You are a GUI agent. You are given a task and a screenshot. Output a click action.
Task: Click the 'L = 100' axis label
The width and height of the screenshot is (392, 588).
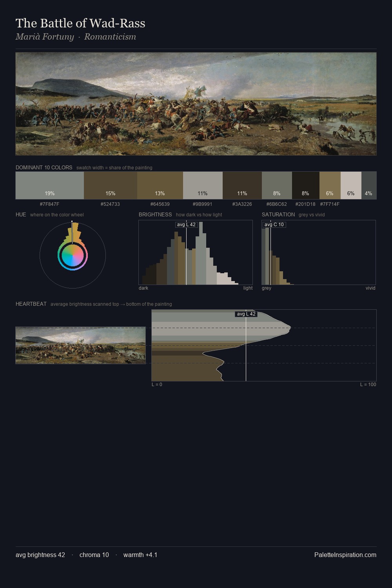(x=368, y=385)
